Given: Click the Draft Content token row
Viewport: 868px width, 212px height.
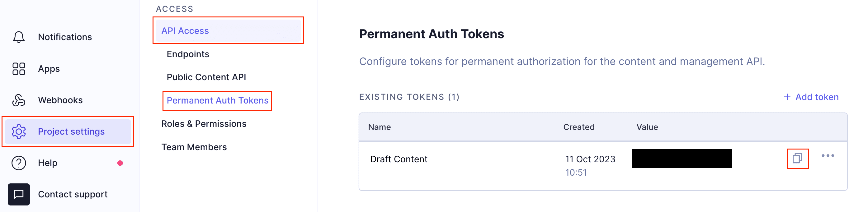Looking at the screenshot, I should pos(399,159).
